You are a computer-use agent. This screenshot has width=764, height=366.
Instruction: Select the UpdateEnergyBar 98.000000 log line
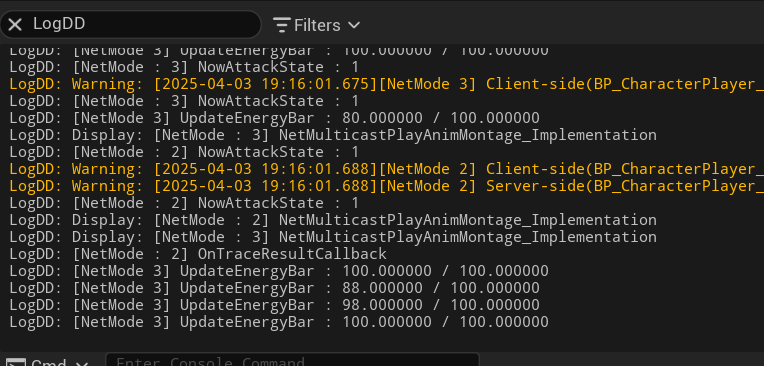(x=274, y=305)
